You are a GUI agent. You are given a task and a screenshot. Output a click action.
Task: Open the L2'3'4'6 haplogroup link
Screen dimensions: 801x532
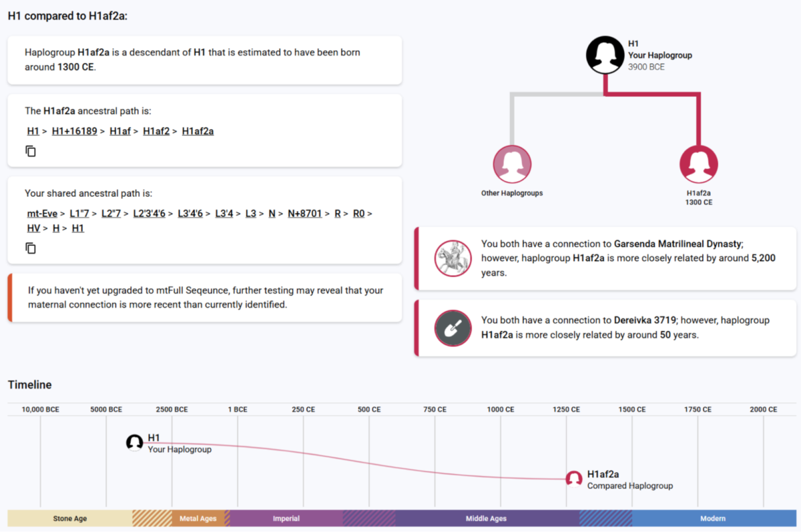(149, 214)
